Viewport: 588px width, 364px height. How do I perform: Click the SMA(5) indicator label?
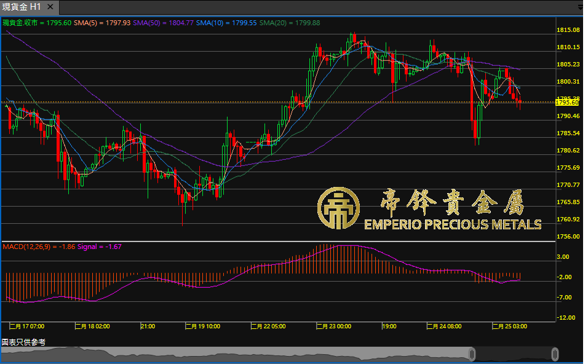click(101, 23)
